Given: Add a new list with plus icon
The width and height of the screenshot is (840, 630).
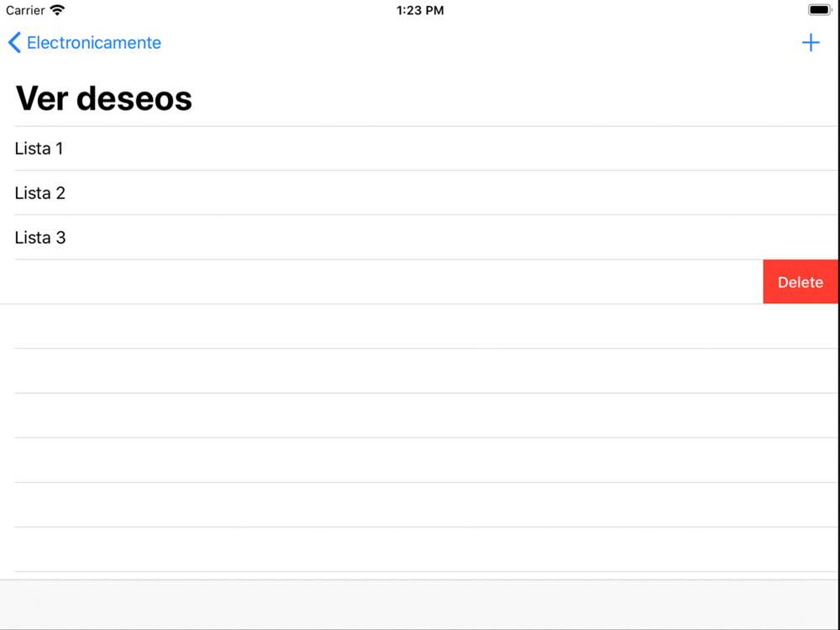Looking at the screenshot, I should 811,42.
